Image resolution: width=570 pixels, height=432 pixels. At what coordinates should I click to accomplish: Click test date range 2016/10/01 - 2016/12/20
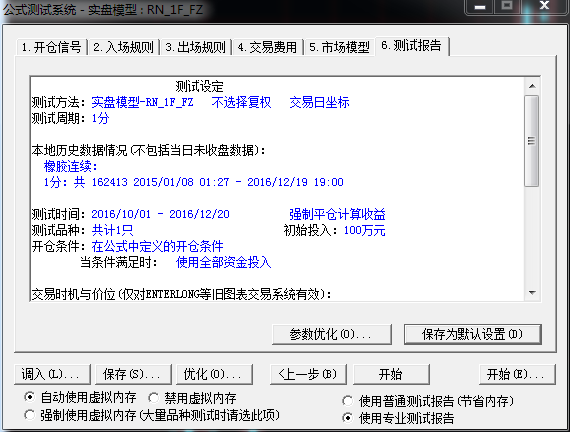point(160,214)
